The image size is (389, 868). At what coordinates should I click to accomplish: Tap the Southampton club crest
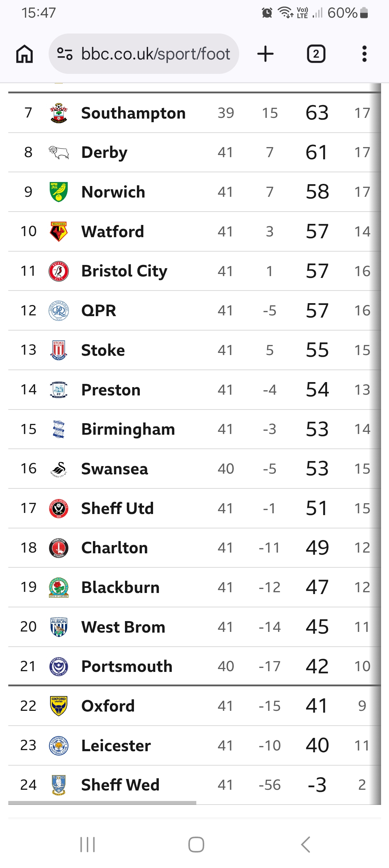(x=59, y=113)
